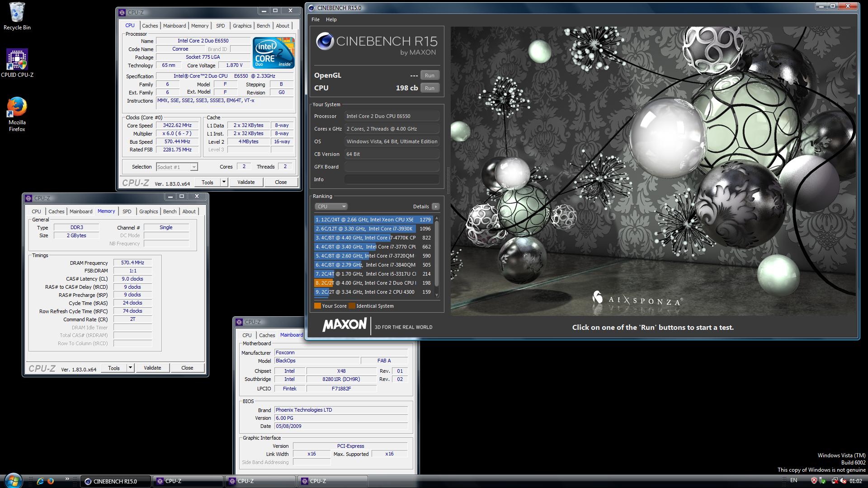Select ranking row 3 Core i7-4770K 822
868x488 pixels.
tap(373, 238)
